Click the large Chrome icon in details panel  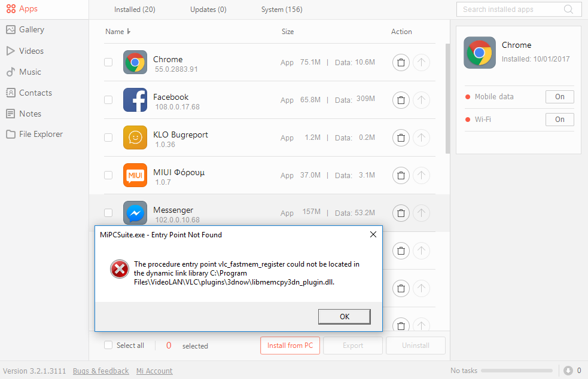pyautogui.click(x=480, y=53)
